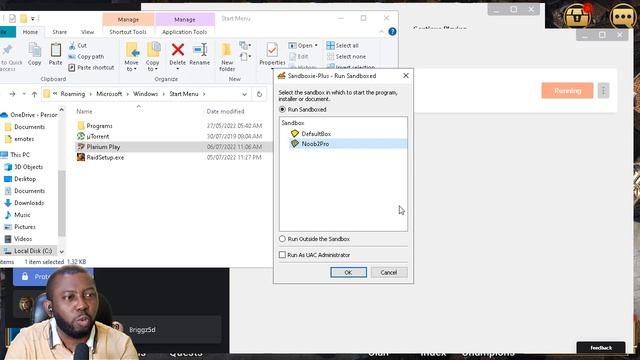The height and width of the screenshot is (360, 640).
Task: Open the recent locations dropdown
Action: [24, 94]
